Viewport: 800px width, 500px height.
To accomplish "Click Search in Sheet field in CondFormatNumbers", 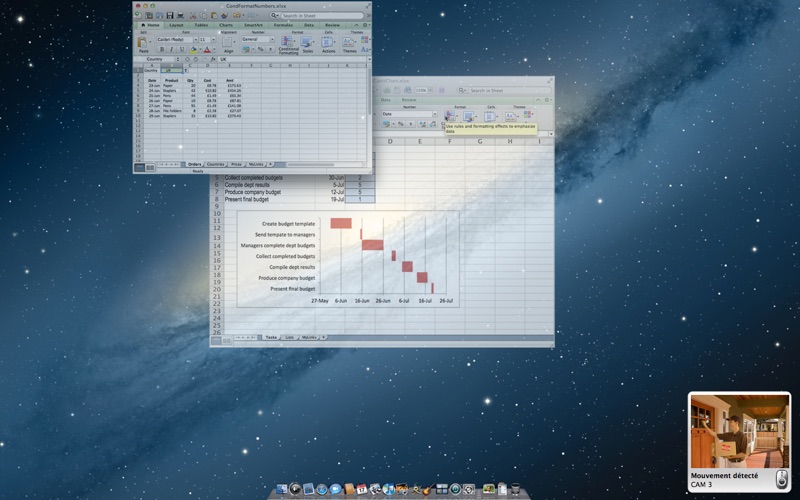I will point(322,16).
